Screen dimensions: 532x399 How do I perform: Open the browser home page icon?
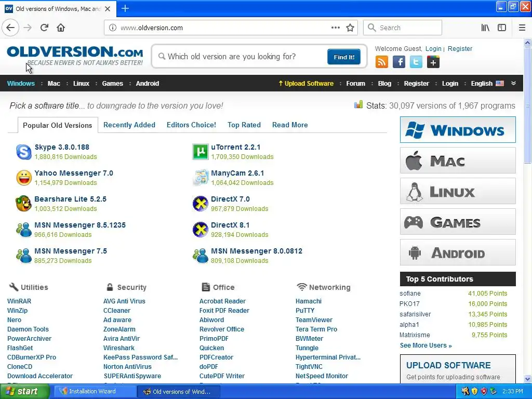pyautogui.click(x=61, y=28)
